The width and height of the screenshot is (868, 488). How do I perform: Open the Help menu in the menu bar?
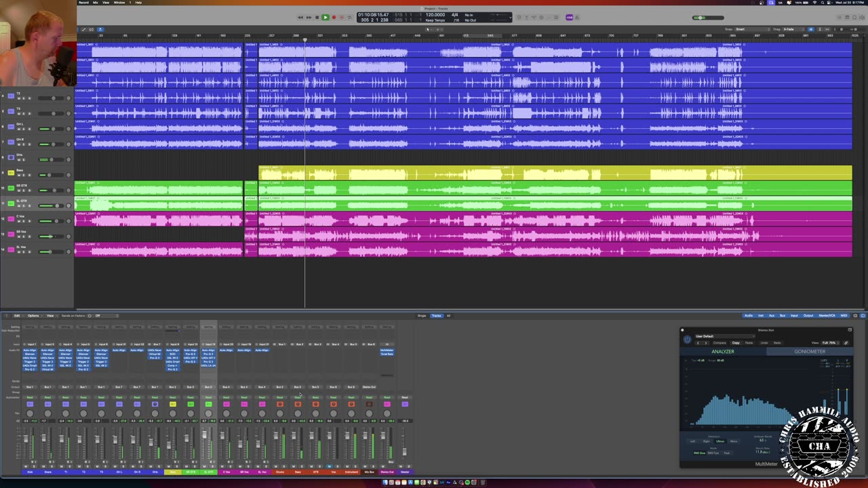click(138, 2)
